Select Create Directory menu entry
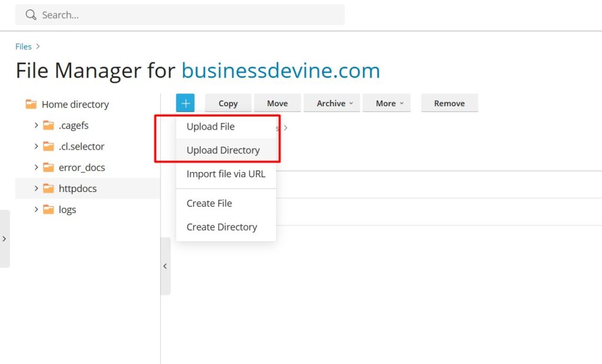 [226, 227]
